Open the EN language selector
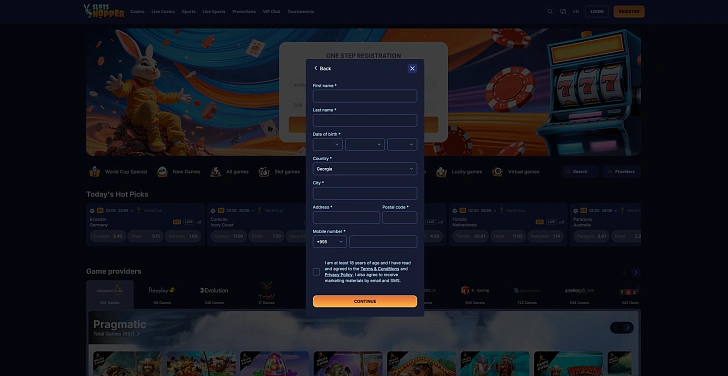Viewport: 728px width, 376px height. tap(576, 12)
